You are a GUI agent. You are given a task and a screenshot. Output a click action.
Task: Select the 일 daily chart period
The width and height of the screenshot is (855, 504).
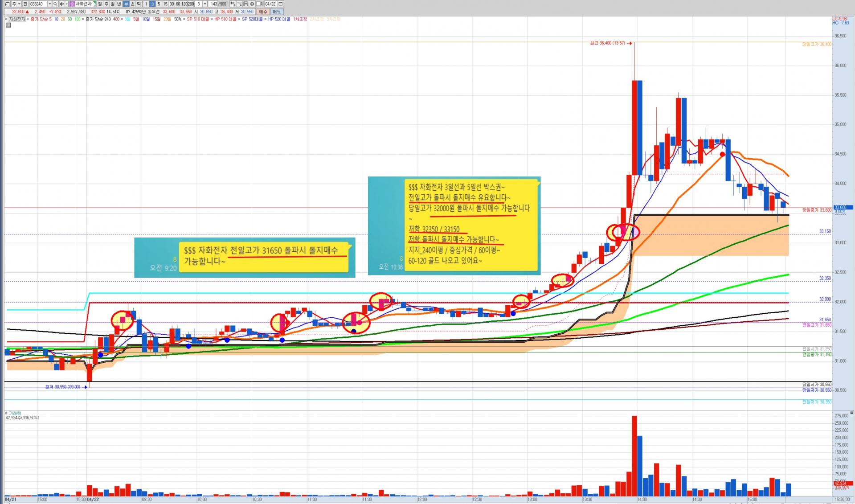[x=100, y=4]
